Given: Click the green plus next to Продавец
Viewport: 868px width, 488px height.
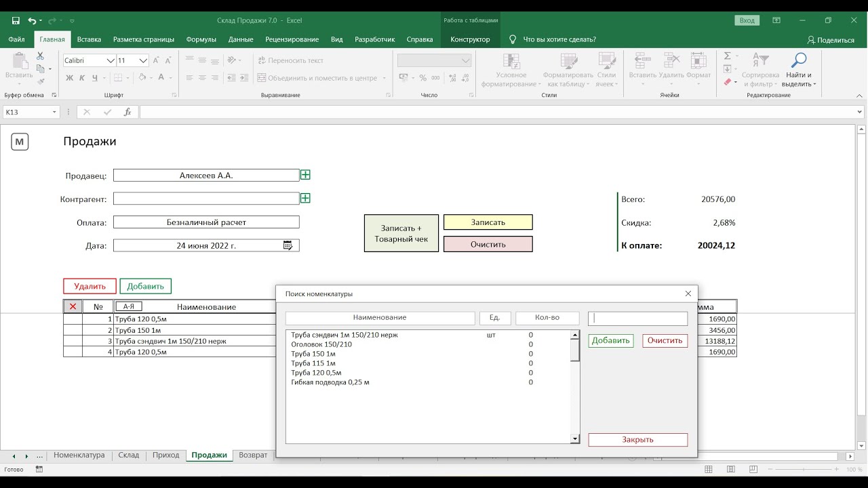Looking at the screenshot, I should [305, 175].
